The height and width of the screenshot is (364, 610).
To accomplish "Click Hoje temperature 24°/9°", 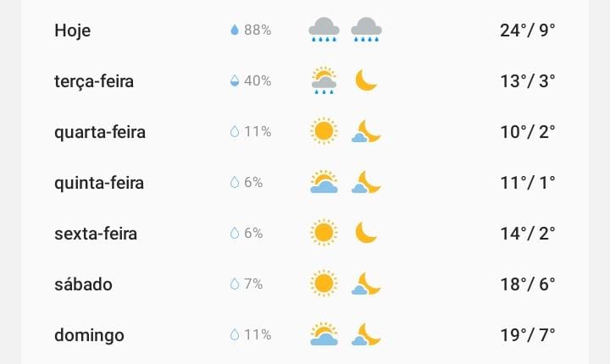I will click(527, 30).
